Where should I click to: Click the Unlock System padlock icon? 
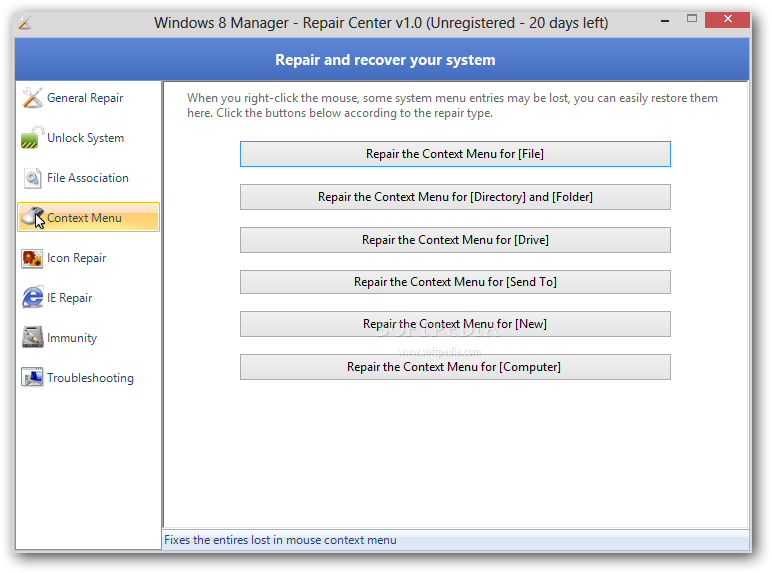pyautogui.click(x=32, y=137)
